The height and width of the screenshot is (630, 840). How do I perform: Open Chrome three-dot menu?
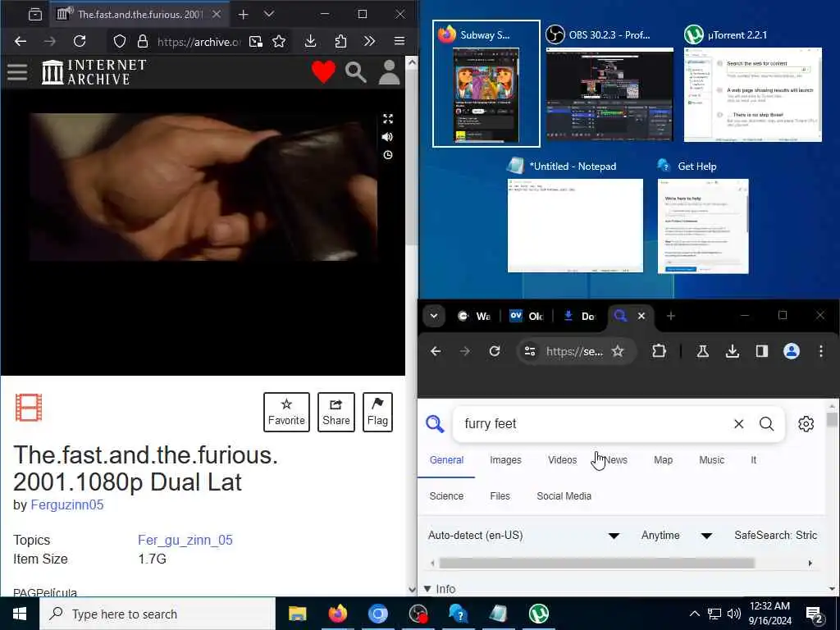click(x=820, y=351)
